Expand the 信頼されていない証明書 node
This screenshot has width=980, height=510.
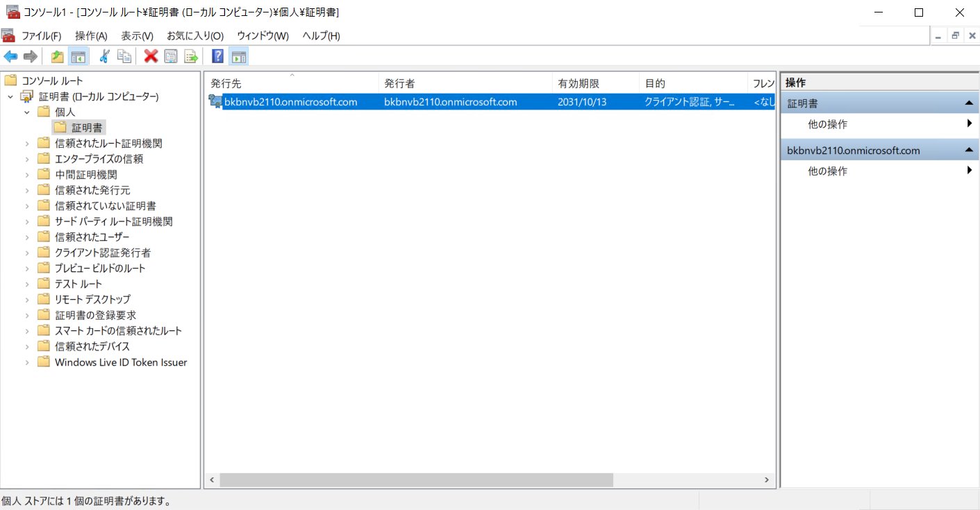(27, 205)
